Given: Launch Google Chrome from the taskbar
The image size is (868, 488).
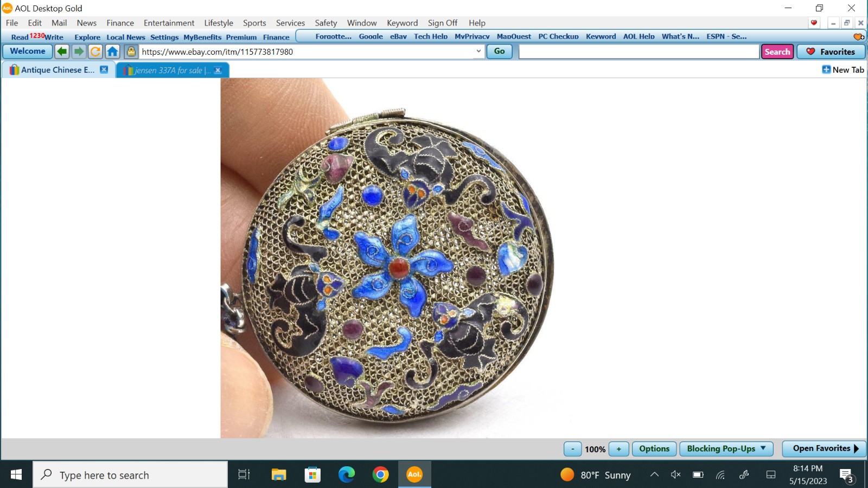Looking at the screenshot, I should pos(381,474).
